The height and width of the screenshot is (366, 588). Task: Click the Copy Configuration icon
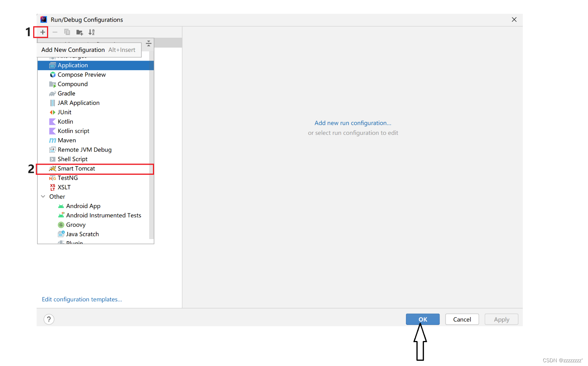pos(67,32)
